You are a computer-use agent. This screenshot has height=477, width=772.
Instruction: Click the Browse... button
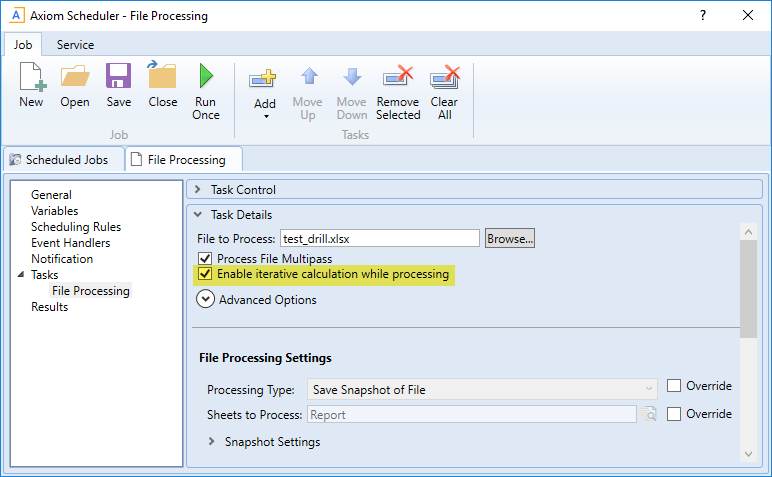[510, 238]
